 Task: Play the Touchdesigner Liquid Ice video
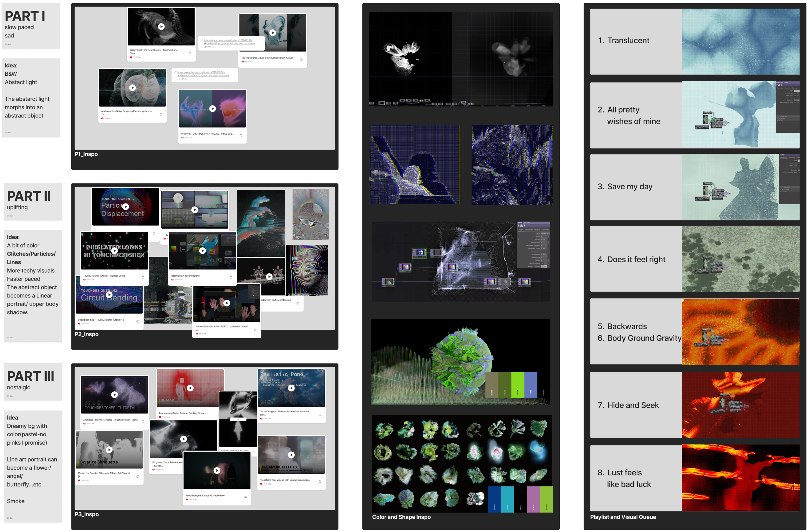coord(273,32)
